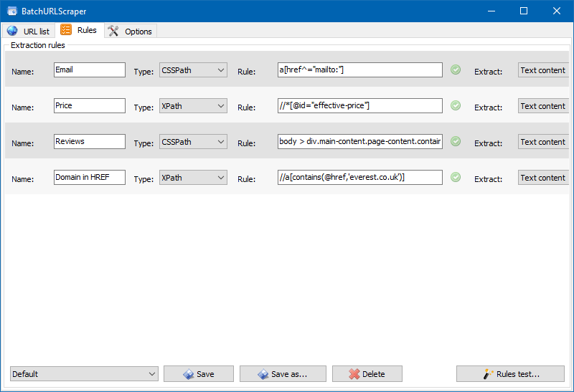Screen dimensions: 574x392
Task: Expand the Type dropdown in Price row
Action: pos(193,105)
